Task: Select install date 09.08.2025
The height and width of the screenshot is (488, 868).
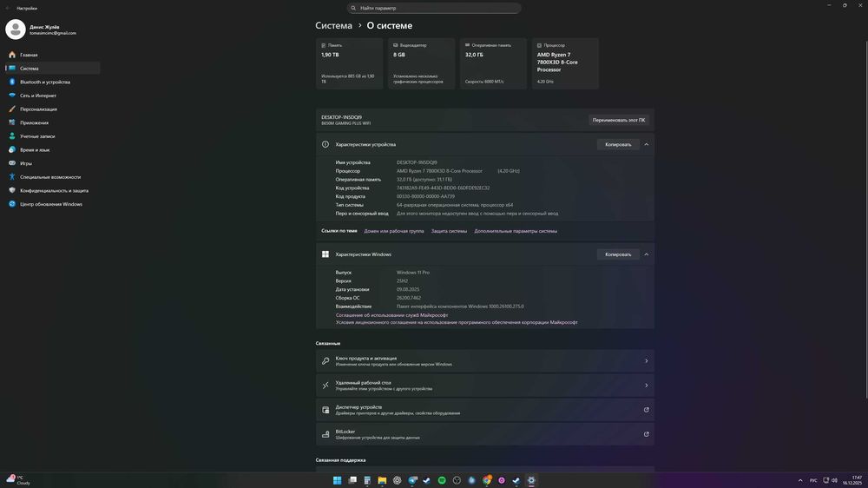Action: 407,289
